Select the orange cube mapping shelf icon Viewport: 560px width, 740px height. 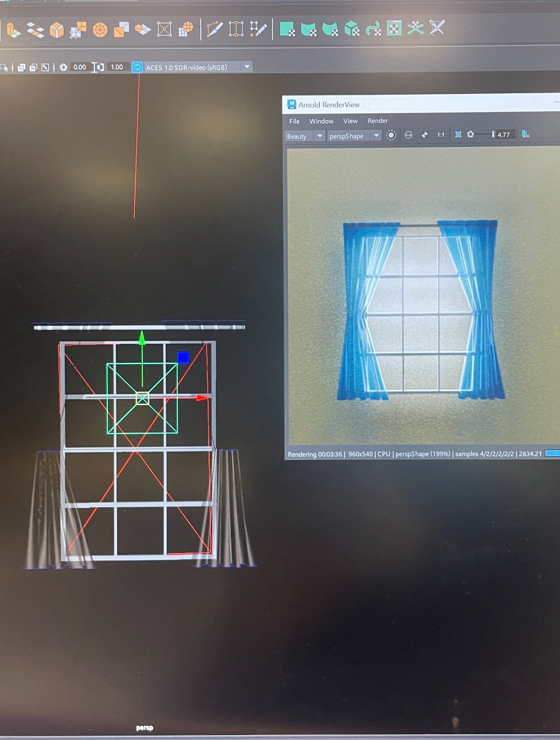click(x=57, y=30)
